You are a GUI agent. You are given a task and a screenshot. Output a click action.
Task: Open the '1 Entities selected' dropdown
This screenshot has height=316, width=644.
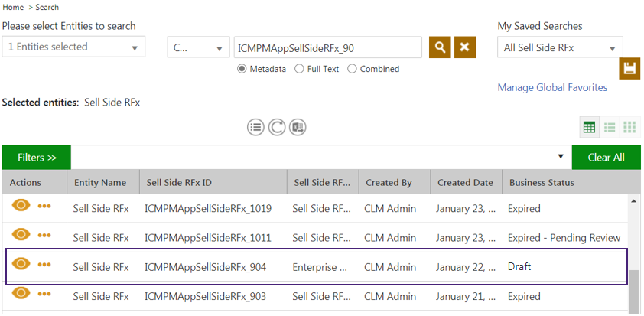point(73,47)
